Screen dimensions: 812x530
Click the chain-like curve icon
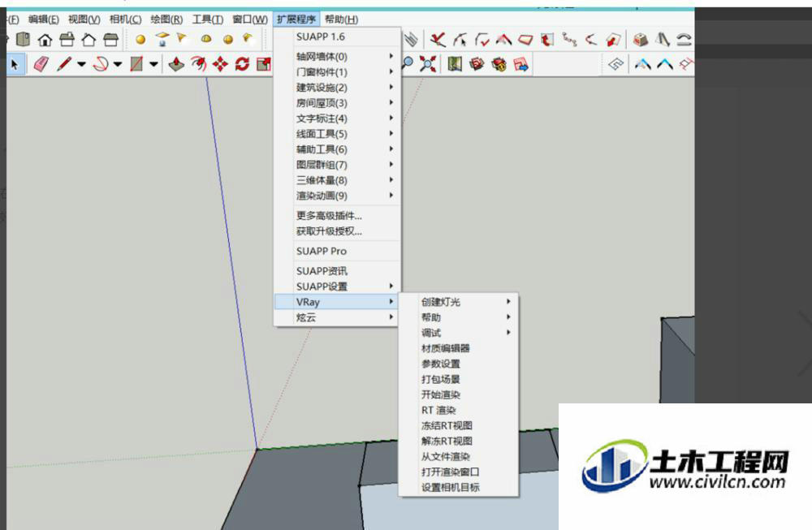point(569,39)
